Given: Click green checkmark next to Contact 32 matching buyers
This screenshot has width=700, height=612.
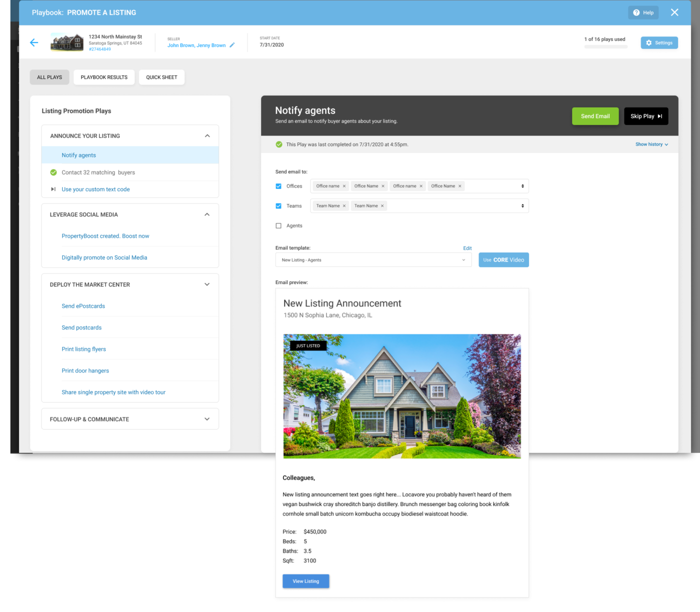Looking at the screenshot, I should 53,172.
